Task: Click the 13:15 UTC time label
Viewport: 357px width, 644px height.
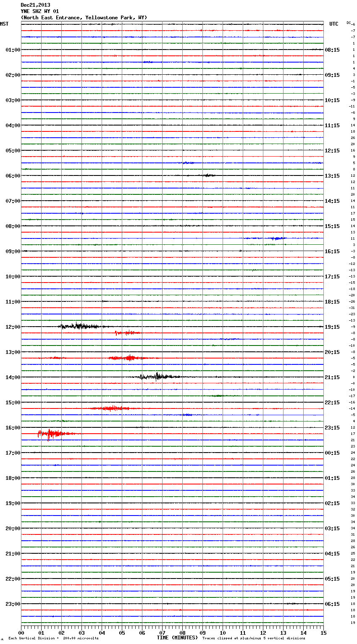Action: [332, 176]
